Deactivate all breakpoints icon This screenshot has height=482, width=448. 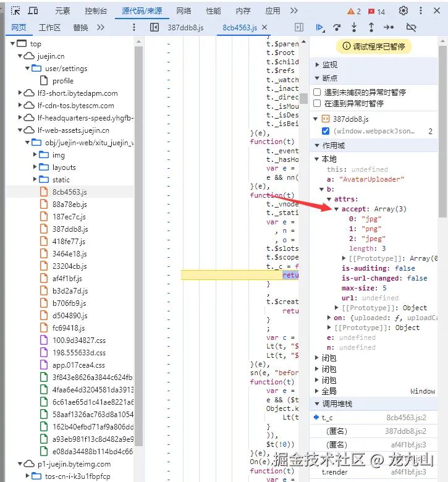411,27
